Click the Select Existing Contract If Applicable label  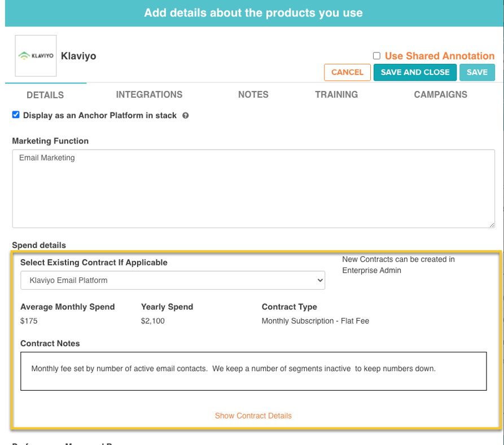pyautogui.click(x=94, y=263)
